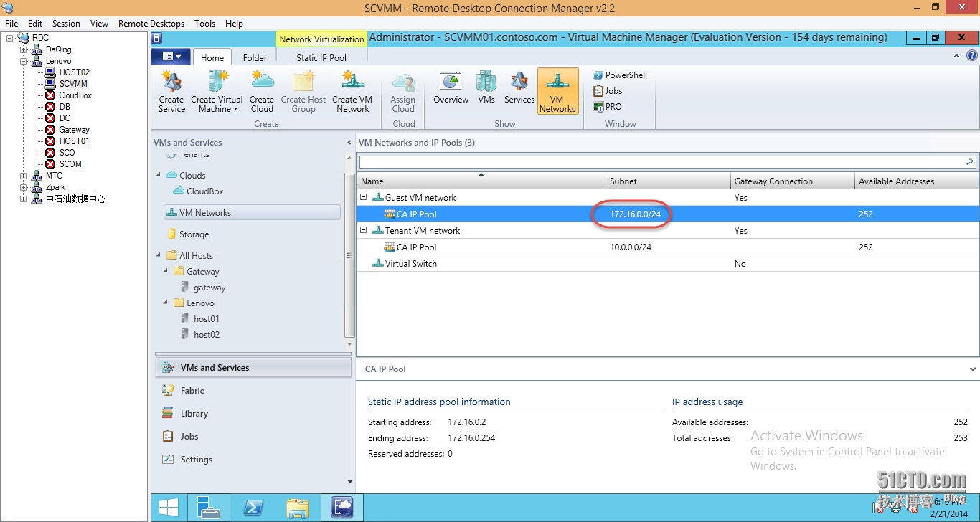
Task: Open the Folder ribbon tab
Action: point(255,57)
